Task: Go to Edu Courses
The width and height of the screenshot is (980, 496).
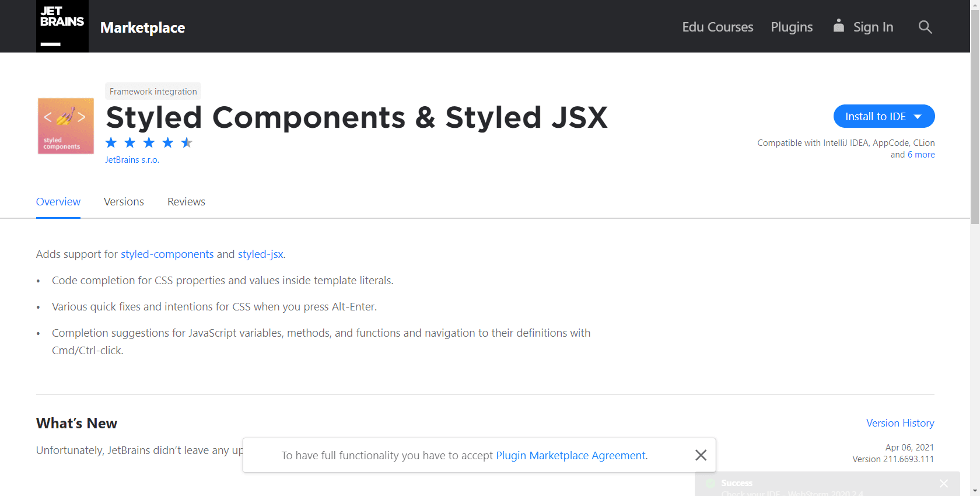Action: coord(717,27)
